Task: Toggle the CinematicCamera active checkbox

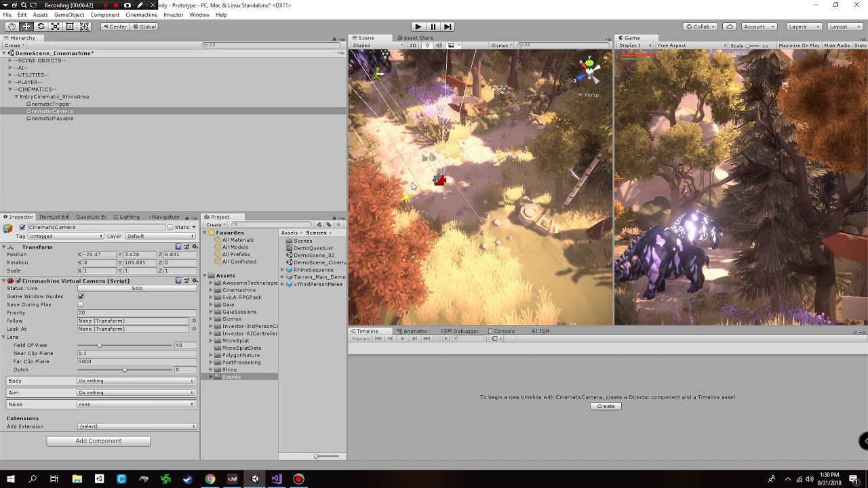Action: tap(22, 228)
